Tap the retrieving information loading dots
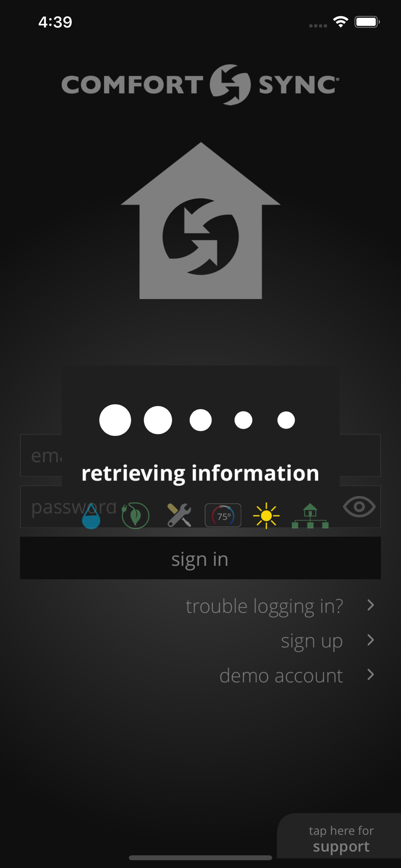 pyautogui.click(x=197, y=420)
